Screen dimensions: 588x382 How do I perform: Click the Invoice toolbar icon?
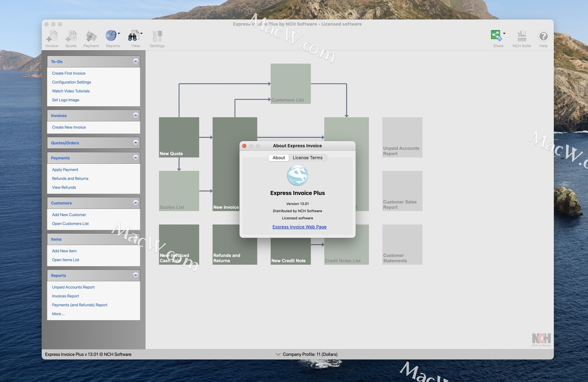click(x=52, y=36)
